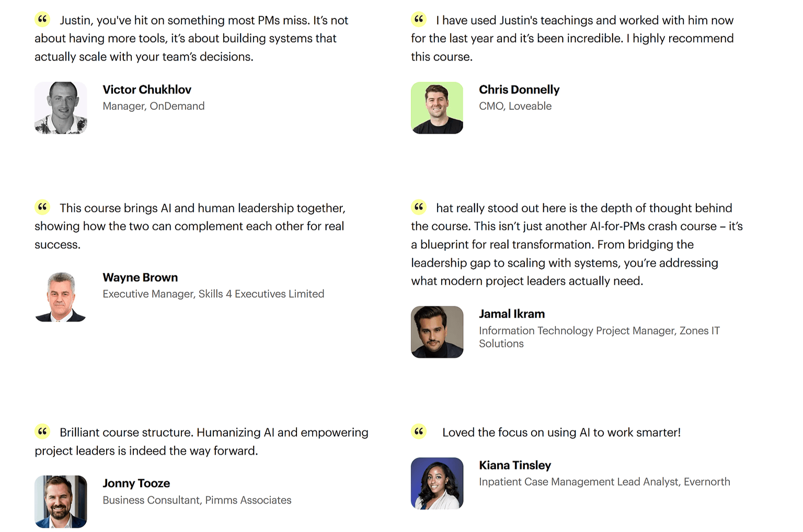Click the "Loved the focus on using AI" quote
Viewport: 803px width, 532px height.
click(x=561, y=433)
